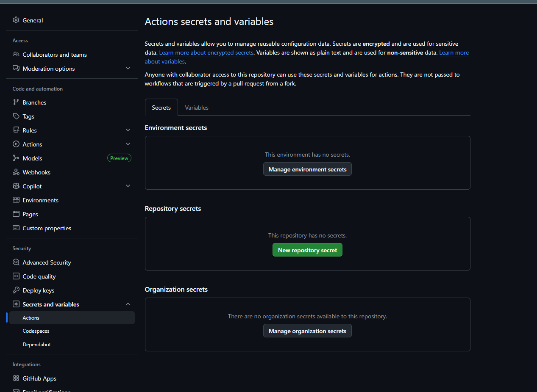Open Pages via its browser icon
This screenshot has width=537, height=392.
pyautogui.click(x=16, y=214)
